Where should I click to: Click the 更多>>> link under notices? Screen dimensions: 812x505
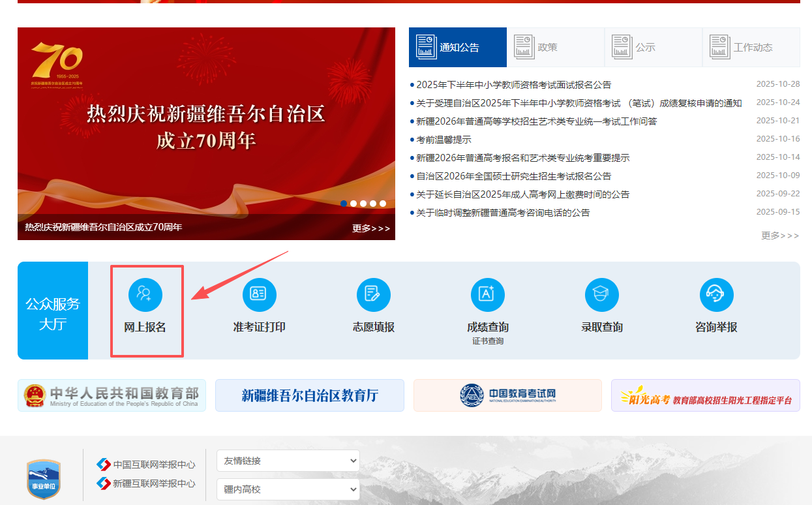pyautogui.click(x=779, y=236)
